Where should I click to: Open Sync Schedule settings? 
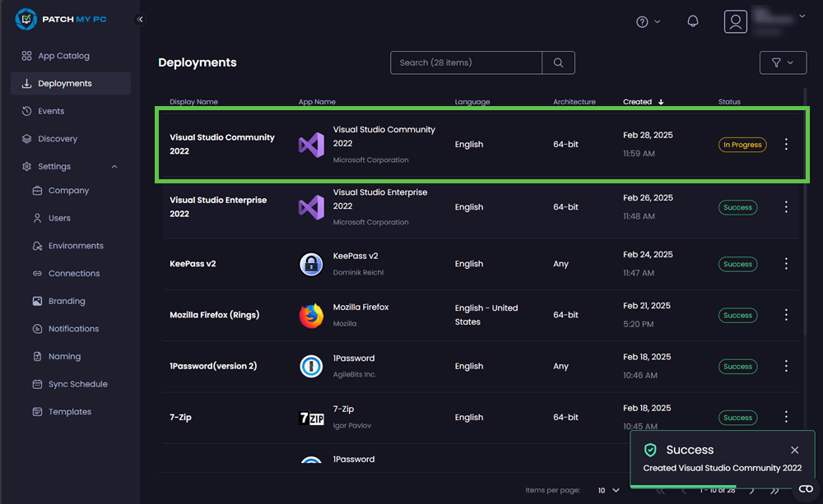tap(77, 385)
